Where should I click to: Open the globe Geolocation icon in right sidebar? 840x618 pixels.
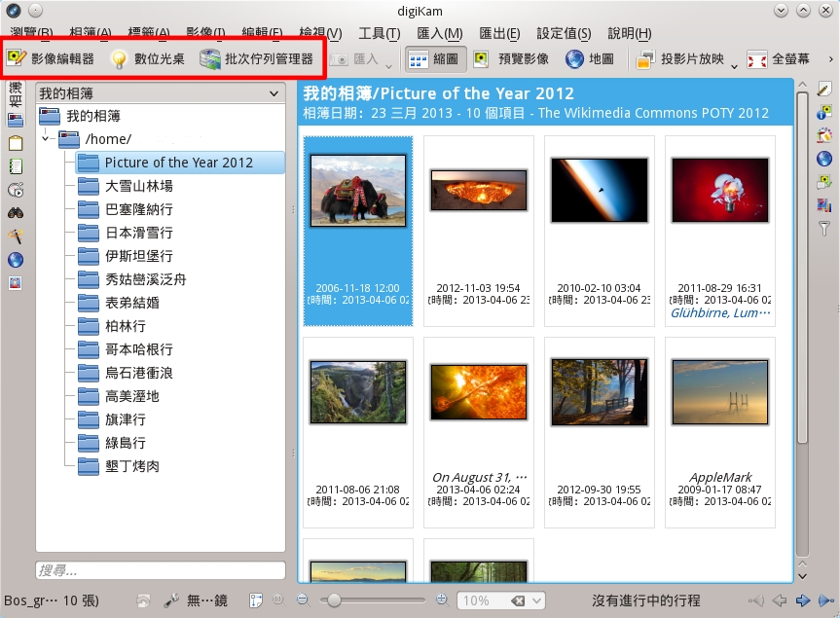point(823,159)
